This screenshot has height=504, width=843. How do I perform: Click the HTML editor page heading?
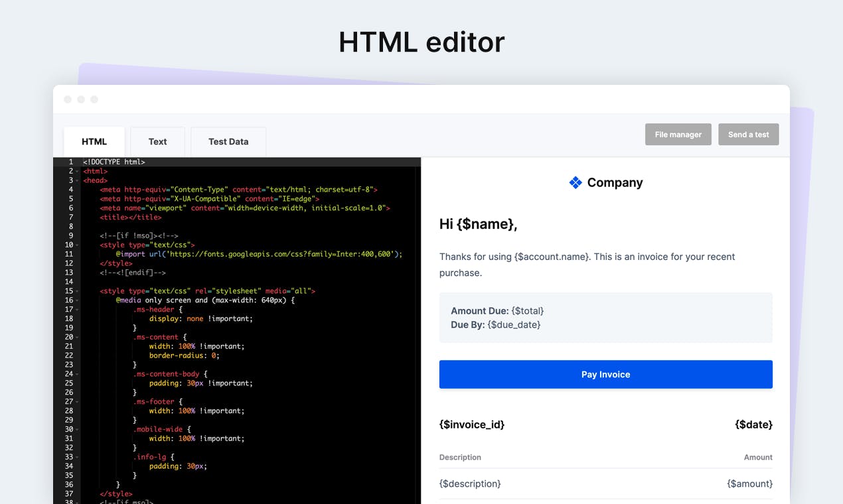[x=421, y=42]
